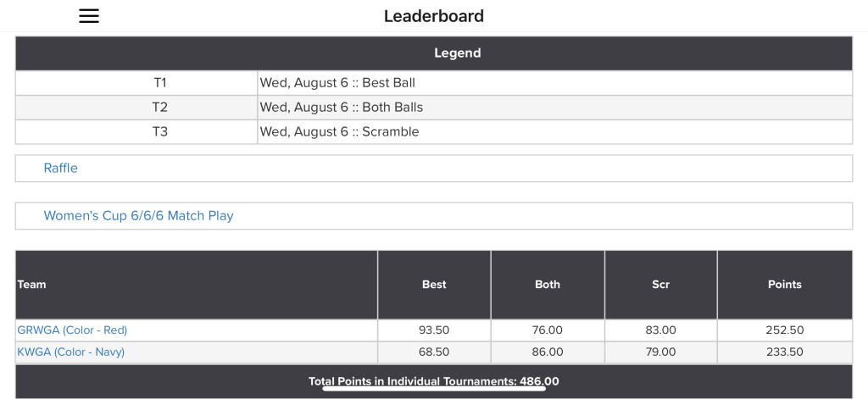Click the Both column header
The width and height of the screenshot is (868, 399).
(x=548, y=285)
